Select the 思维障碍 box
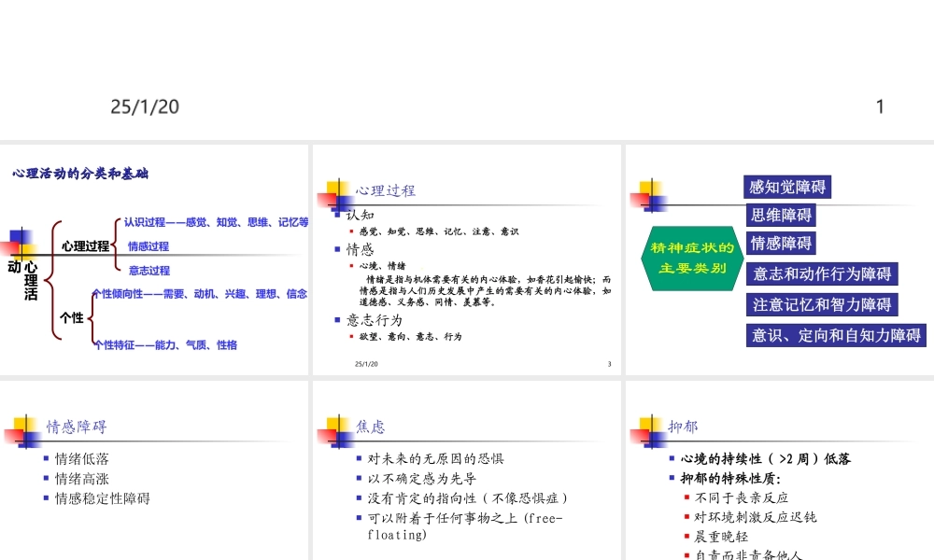Screen dimensions: 934x560 pos(781,215)
